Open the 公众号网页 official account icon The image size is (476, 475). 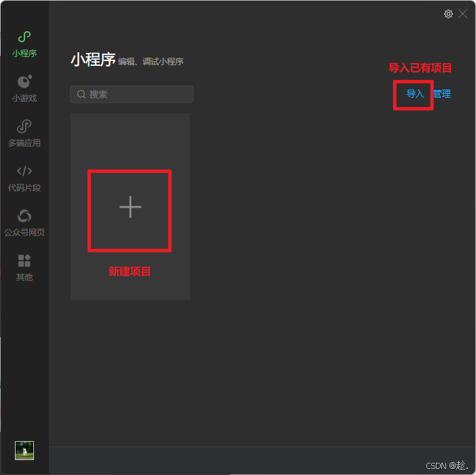point(24,216)
